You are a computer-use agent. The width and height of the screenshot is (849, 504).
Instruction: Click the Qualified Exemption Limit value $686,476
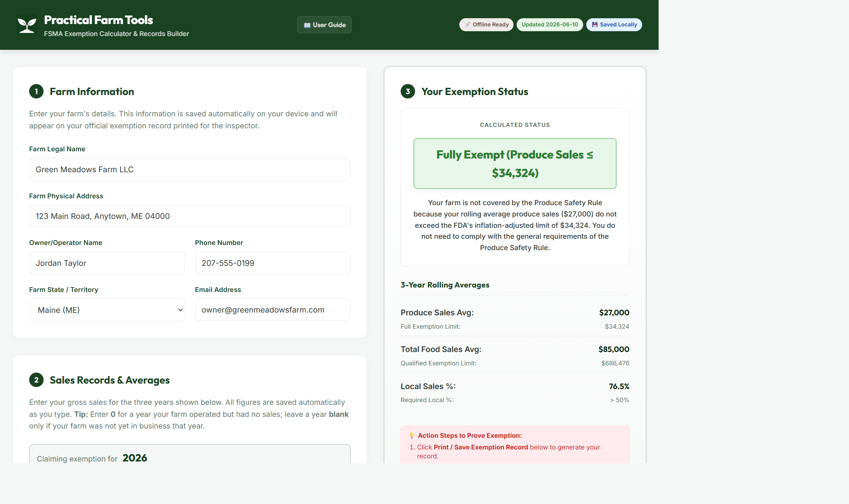click(x=615, y=363)
